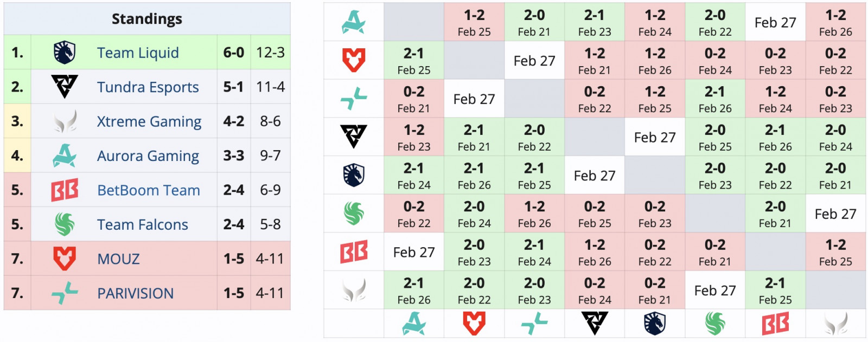Click the Tundra Esports logo in standings
This screenshot has width=868, height=342.
click(x=65, y=87)
